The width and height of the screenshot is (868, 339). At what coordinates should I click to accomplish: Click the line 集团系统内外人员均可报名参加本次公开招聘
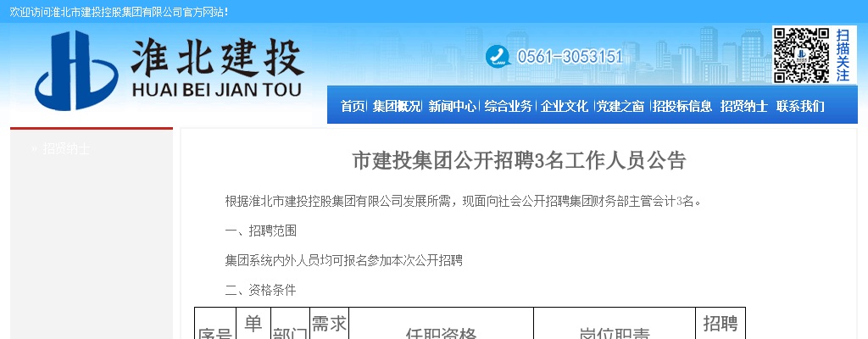click(x=344, y=260)
